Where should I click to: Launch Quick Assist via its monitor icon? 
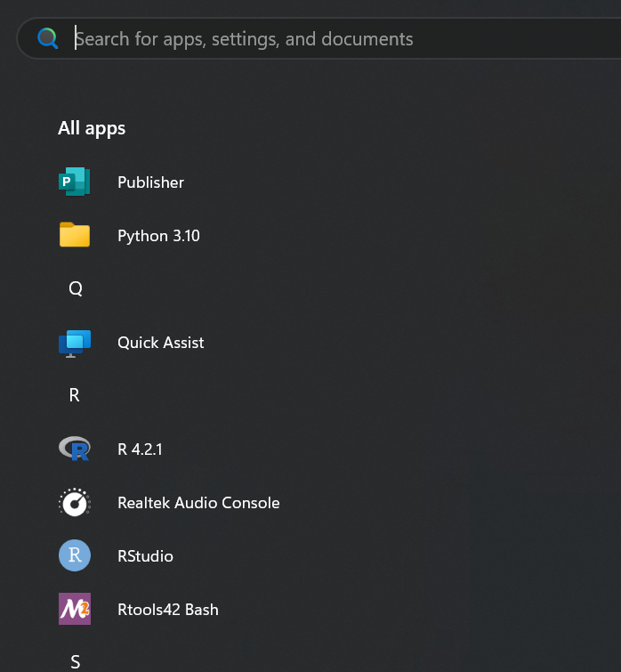coord(75,344)
